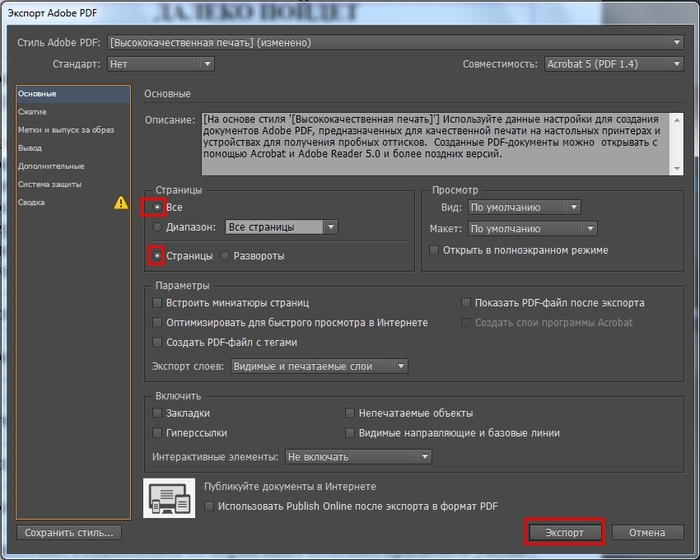Click the Сохранить стиль button
Viewport: 700px width, 560px height.
pos(69,532)
